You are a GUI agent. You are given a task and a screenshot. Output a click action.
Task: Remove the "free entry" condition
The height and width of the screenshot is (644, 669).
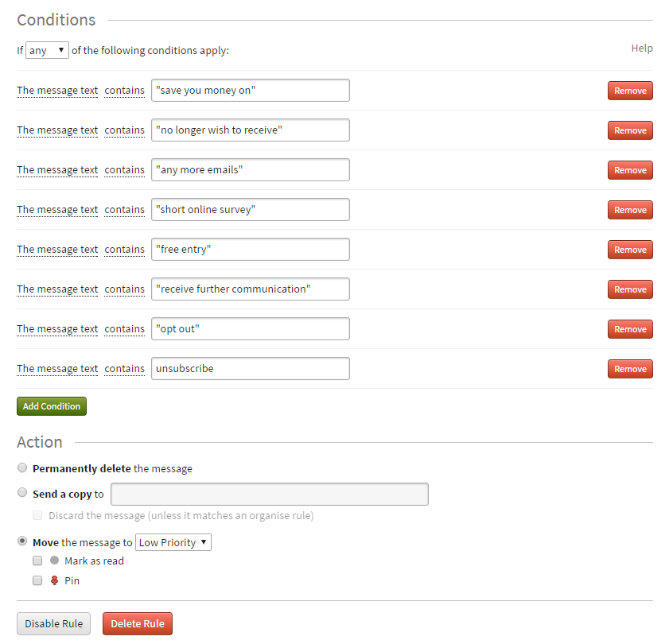pos(630,250)
